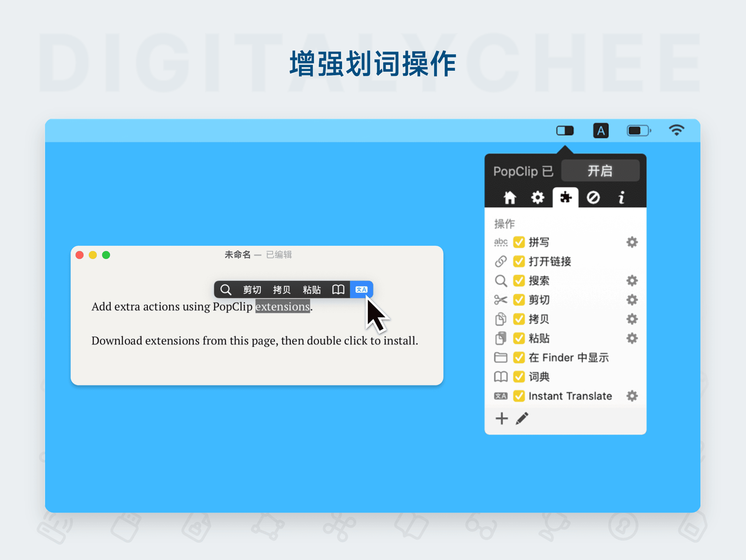Open settings gear for 拷贝

tap(632, 319)
